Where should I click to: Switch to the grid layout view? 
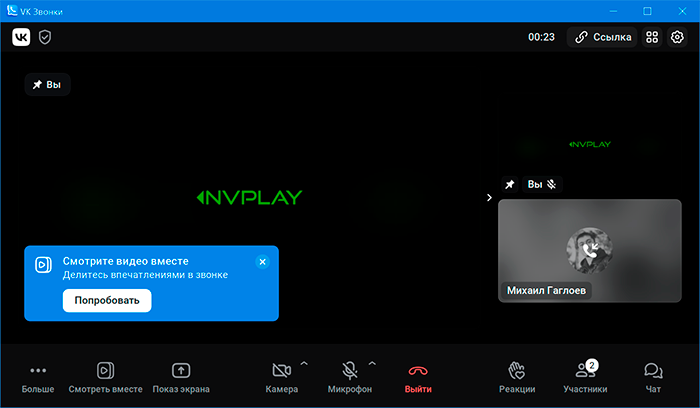click(652, 37)
